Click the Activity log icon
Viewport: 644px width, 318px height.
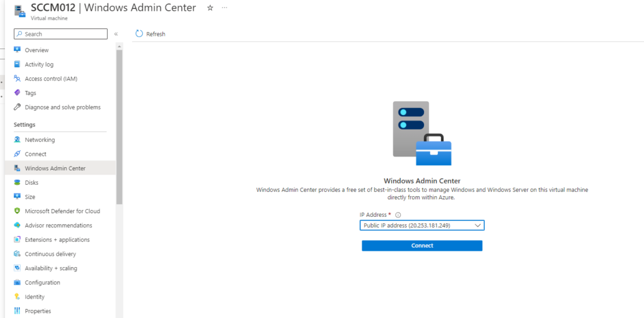pos(17,64)
